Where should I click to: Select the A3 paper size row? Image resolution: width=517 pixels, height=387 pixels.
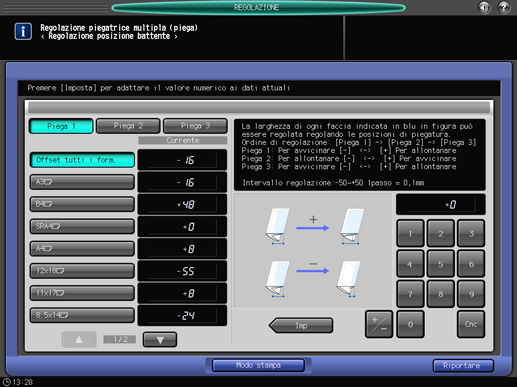[82, 182]
